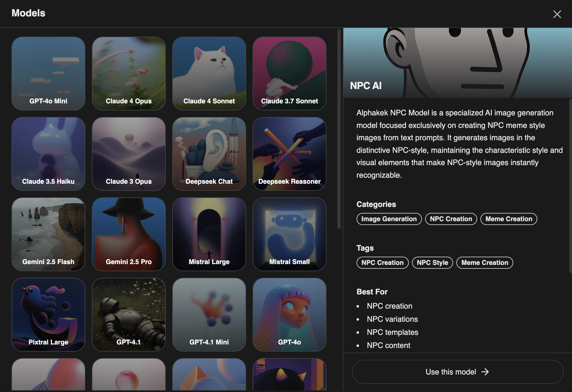Select the Deepseek Reasoner model
The image size is (572, 392).
[290, 154]
